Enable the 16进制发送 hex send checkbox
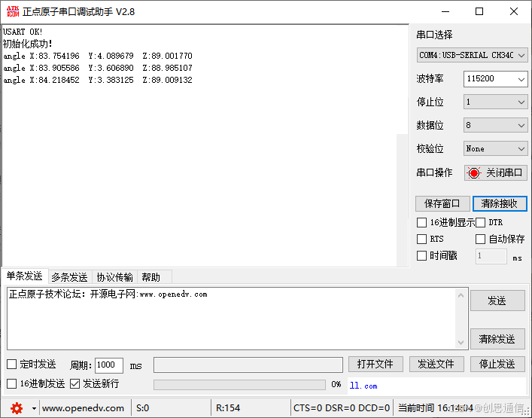Viewport: 532px width, 418px height. pos(11,383)
